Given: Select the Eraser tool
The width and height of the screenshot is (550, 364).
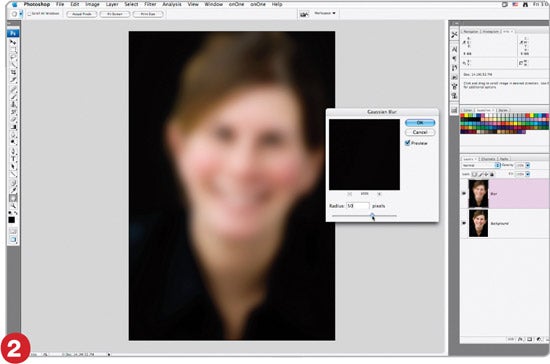Looking at the screenshot, I should [13, 119].
